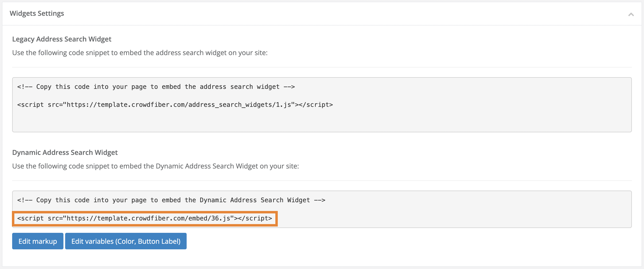This screenshot has height=269, width=644.
Task: Select the dynamic widget HTML comment line
Action: [171, 200]
